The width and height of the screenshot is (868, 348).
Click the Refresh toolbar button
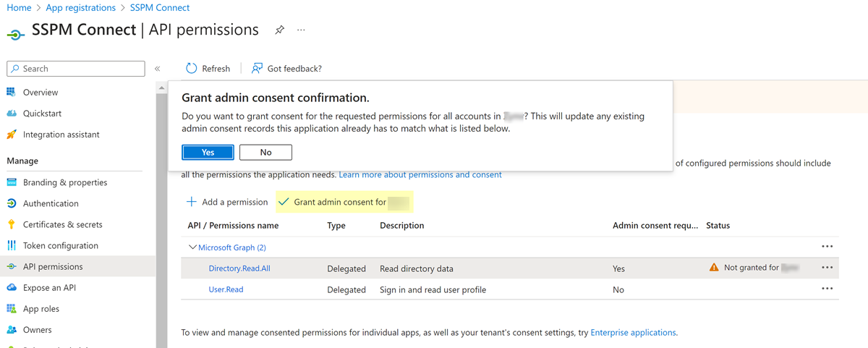pos(208,69)
